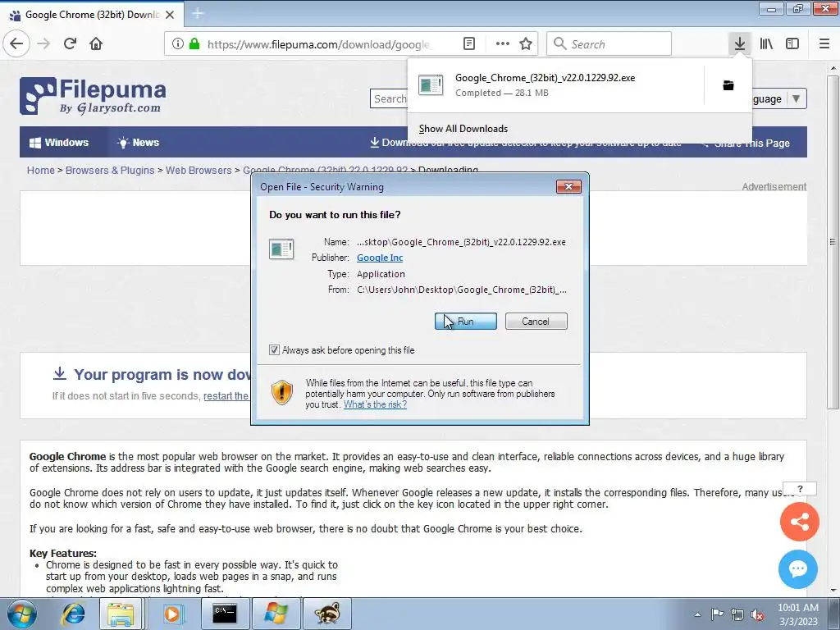Open Web Browsers breadcrumb link

pyautogui.click(x=199, y=171)
